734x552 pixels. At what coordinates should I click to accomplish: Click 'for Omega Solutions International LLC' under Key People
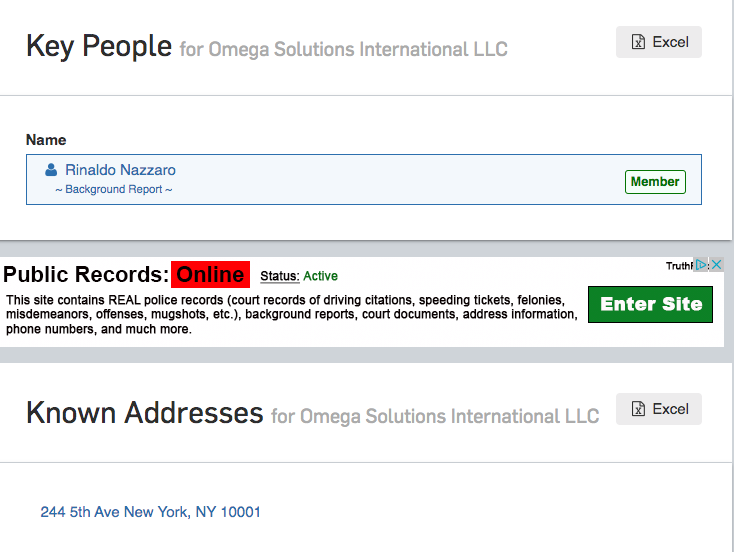344,49
